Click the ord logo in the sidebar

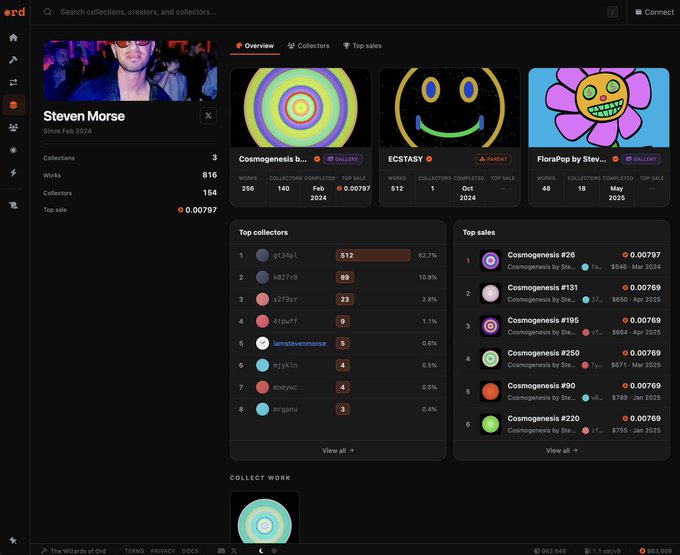14,12
